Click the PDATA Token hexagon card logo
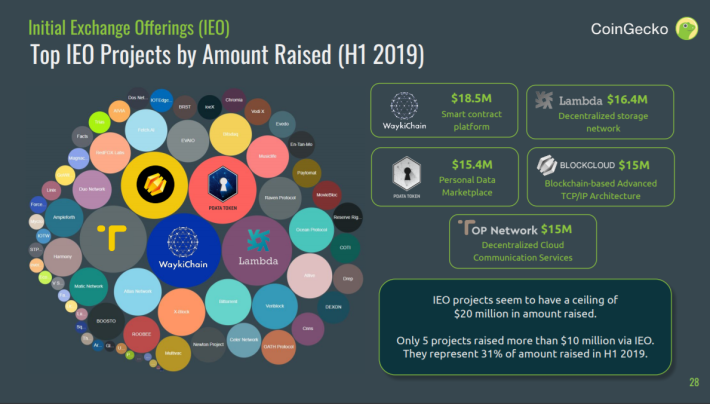Screen dimensions: 710x404 pyautogui.click(x=406, y=177)
